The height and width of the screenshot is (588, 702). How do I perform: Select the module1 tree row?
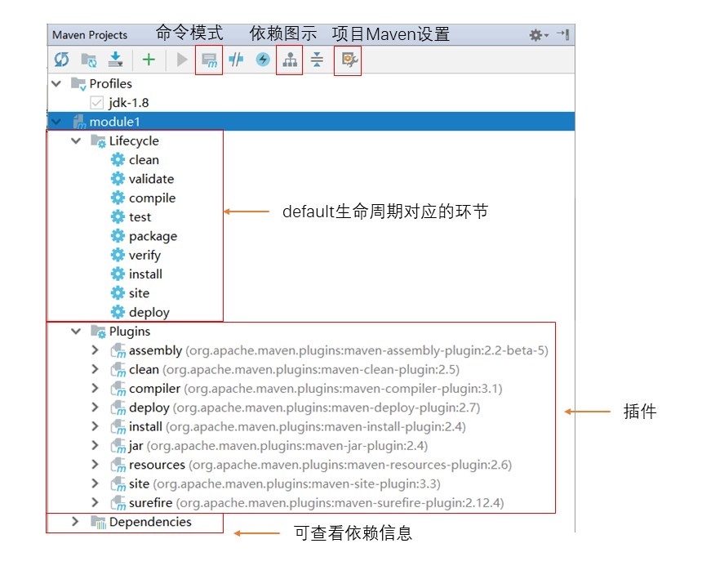(311, 122)
